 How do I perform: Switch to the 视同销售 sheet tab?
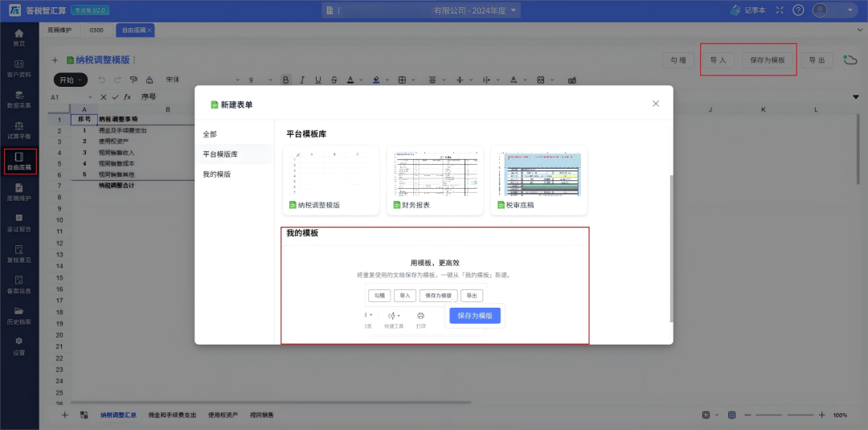pyautogui.click(x=261, y=415)
